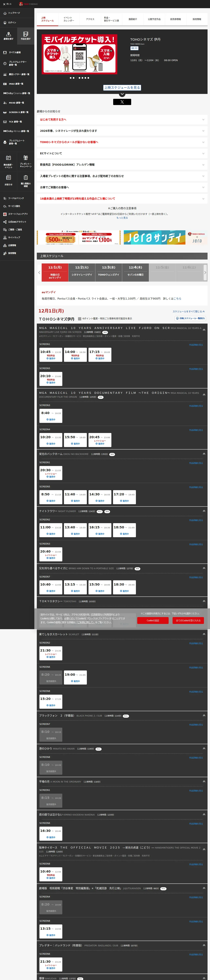Open ご質問・ご意見 in sidebar

[13, 229]
